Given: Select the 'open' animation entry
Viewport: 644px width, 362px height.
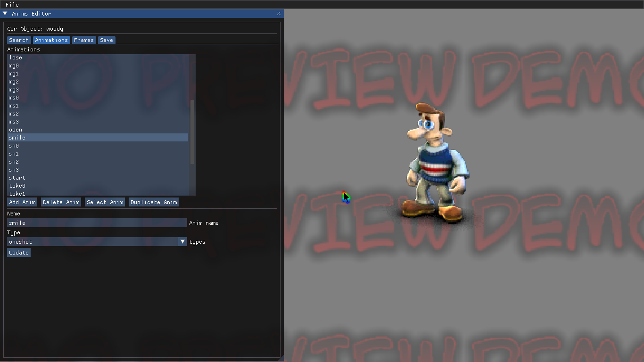Looking at the screenshot, I should (16, 130).
